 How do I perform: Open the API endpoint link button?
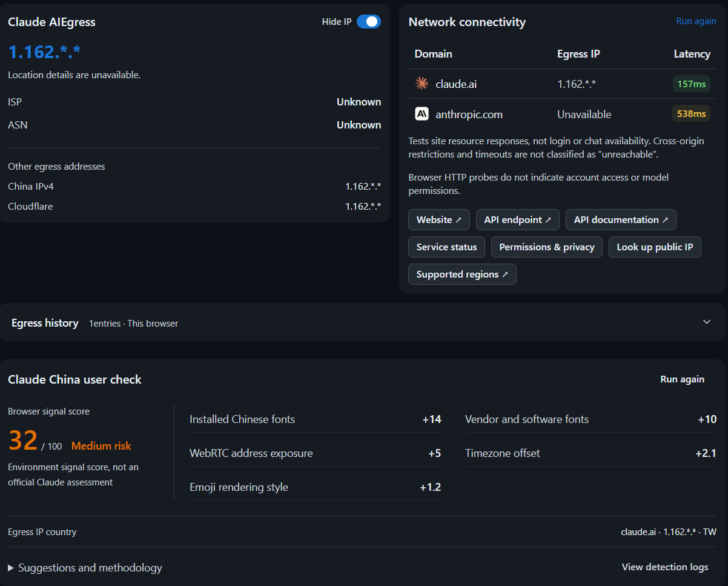(518, 220)
